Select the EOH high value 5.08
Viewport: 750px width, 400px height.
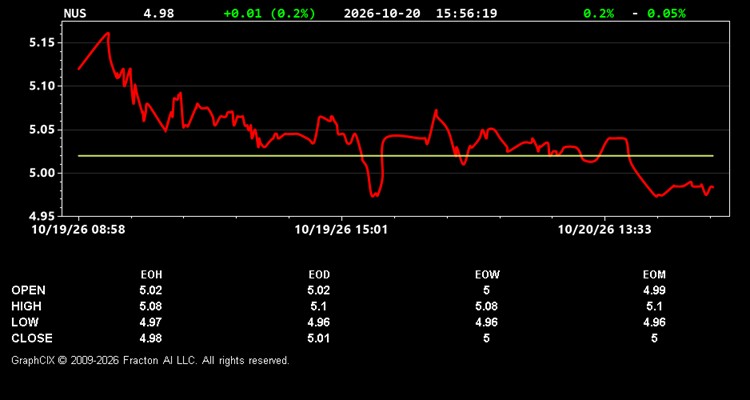click(151, 306)
